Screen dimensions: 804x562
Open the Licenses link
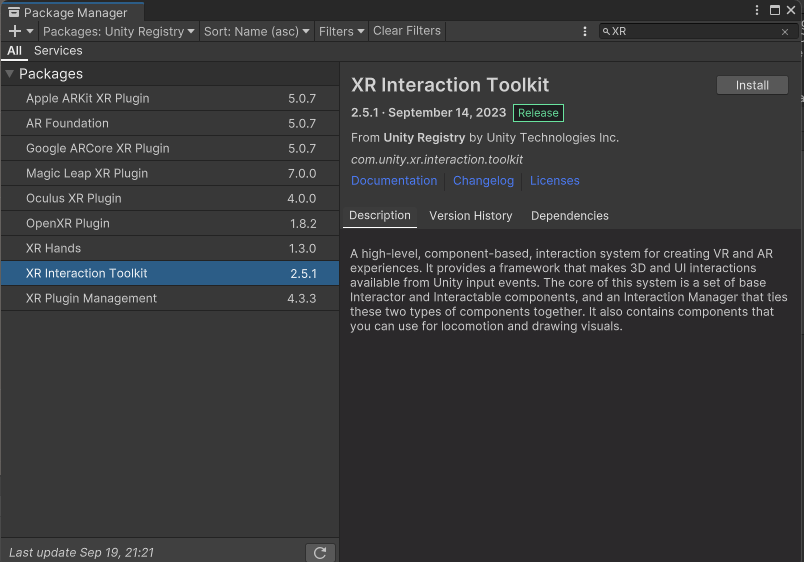click(554, 180)
